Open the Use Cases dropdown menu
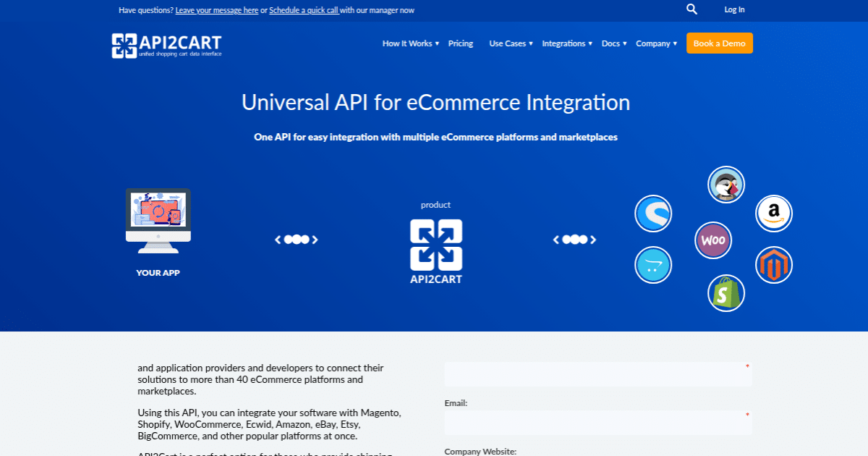 [511, 43]
